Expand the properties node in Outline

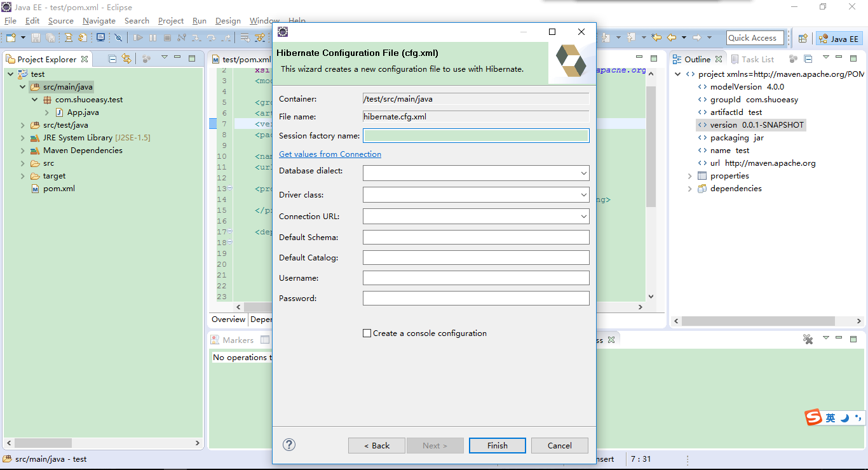coord(690,176)
